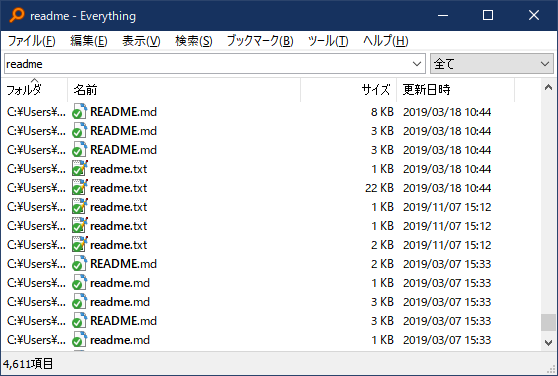Click folder path cell of the 8 KB README.md
Image resolution: width=558 pixels, height=376 pixels.
(x=36, y=112)
